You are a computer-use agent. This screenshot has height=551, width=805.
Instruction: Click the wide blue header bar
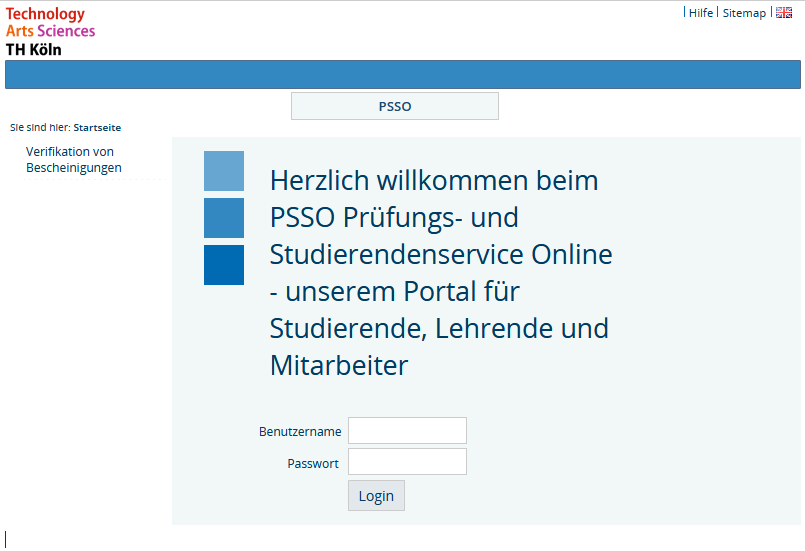pos(402,75)
